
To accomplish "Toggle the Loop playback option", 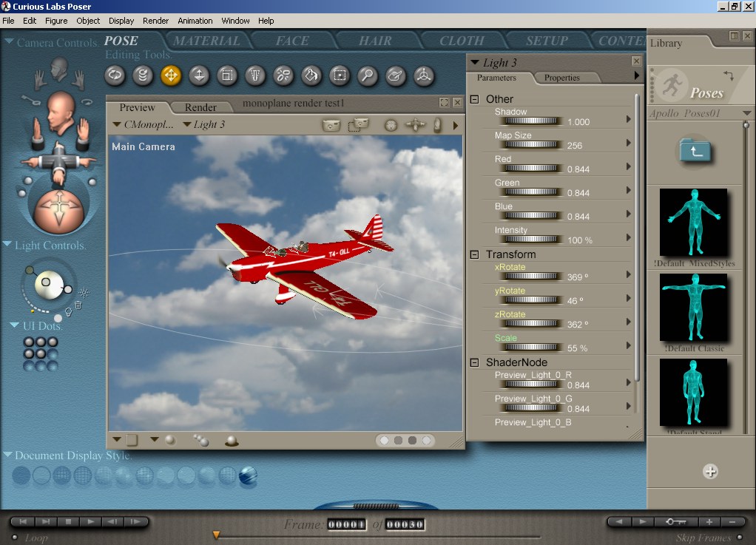I will (13, 538).
